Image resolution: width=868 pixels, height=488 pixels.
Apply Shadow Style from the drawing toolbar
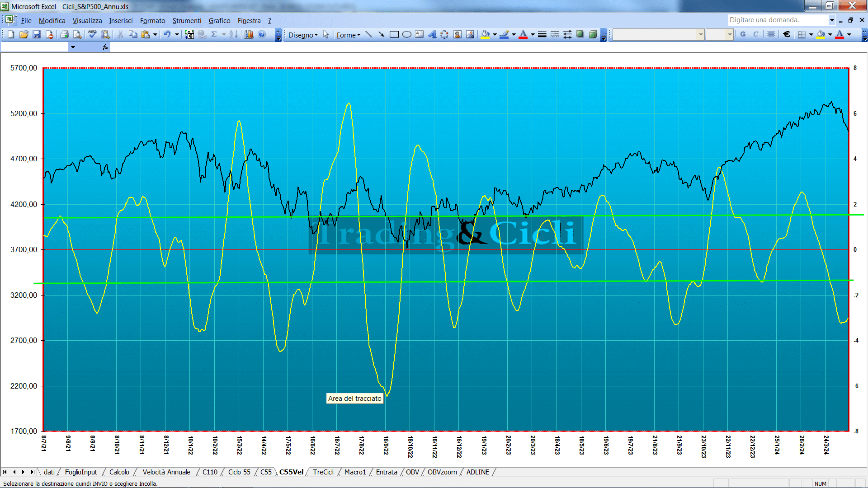click(x=580, y=35)
